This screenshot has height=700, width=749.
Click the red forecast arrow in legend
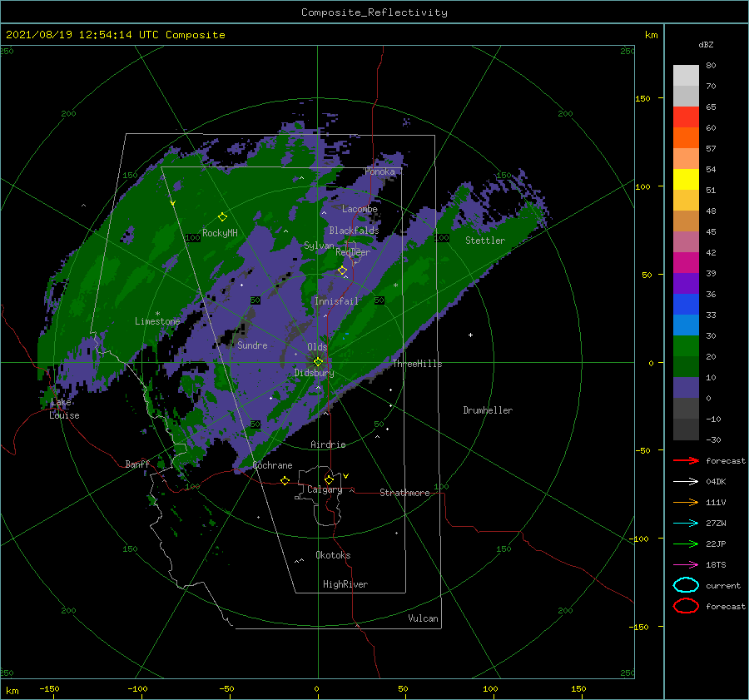pyautogui.click(x=686, y=460)
